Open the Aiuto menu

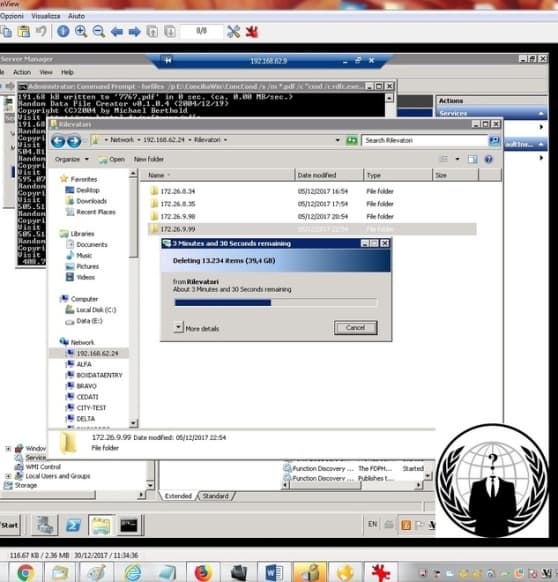click(76, 16)
